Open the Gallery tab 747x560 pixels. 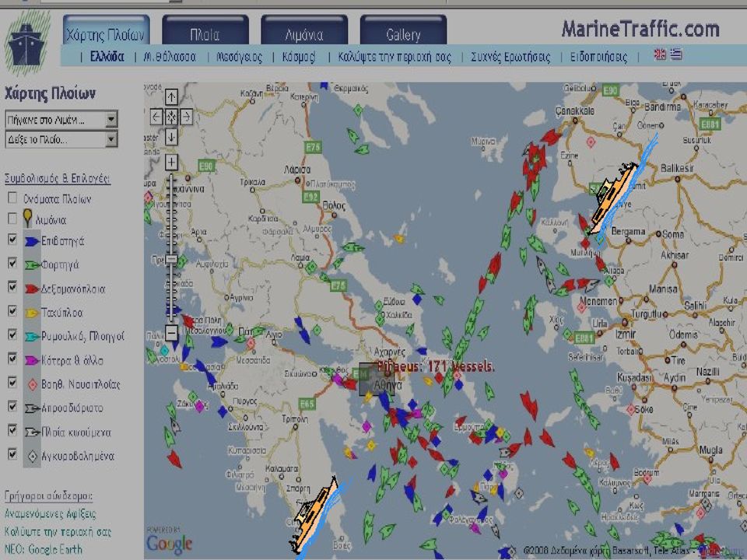point(404,30)
